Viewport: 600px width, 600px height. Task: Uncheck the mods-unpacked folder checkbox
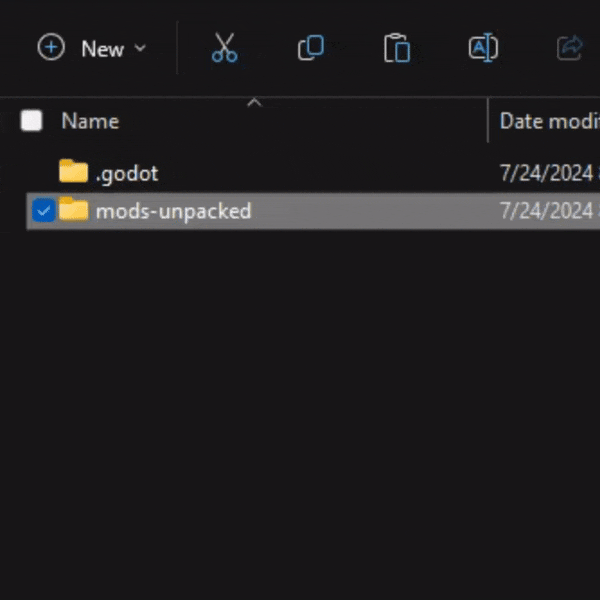tap(43, 211)
